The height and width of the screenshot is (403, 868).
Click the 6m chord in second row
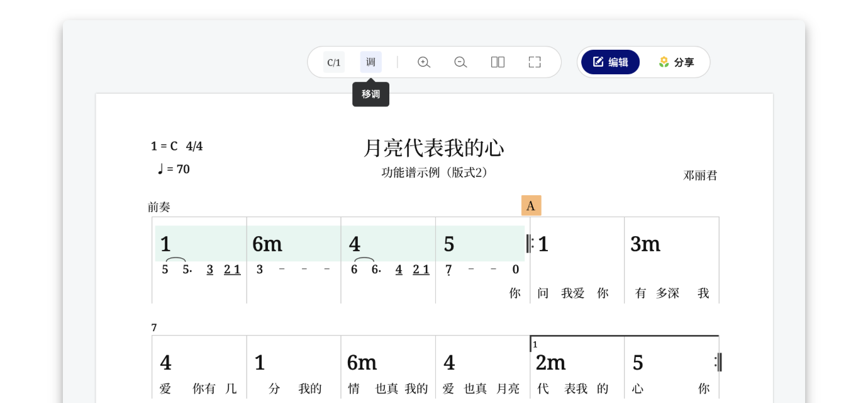point(362,363)
